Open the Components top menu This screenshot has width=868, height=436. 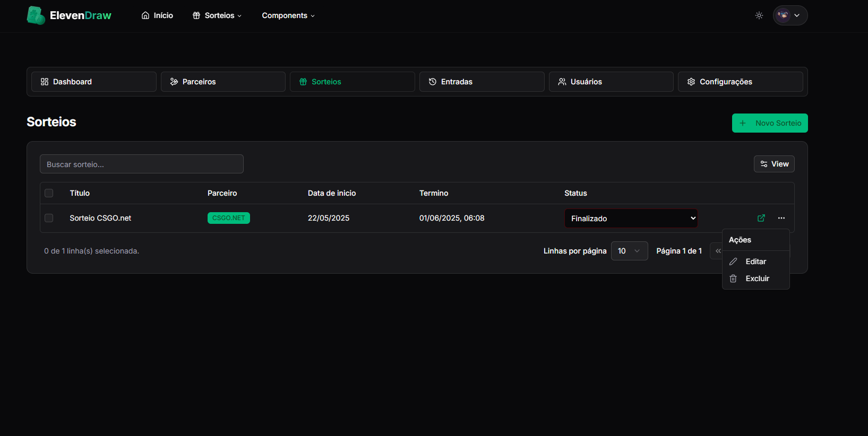click(288, 15)
